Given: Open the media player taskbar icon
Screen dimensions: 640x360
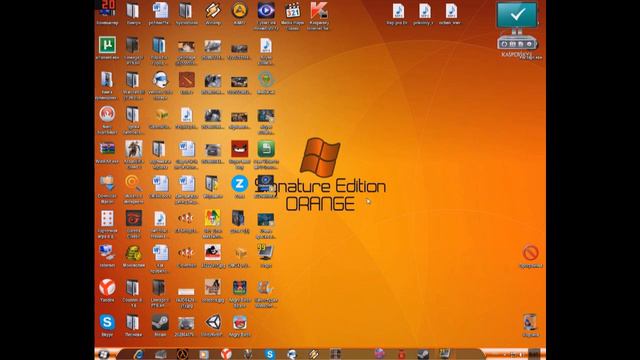Looking at the screenshot, I should click(204, 354).
